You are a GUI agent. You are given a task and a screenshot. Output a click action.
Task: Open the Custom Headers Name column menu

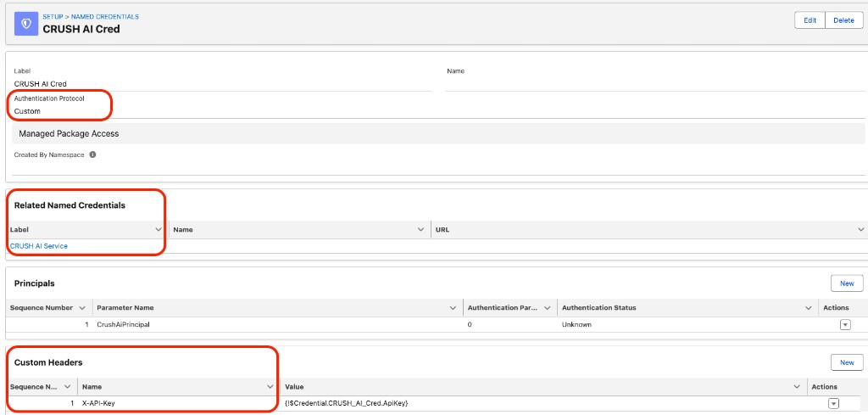pyautogui.click(x=270, y=387)
